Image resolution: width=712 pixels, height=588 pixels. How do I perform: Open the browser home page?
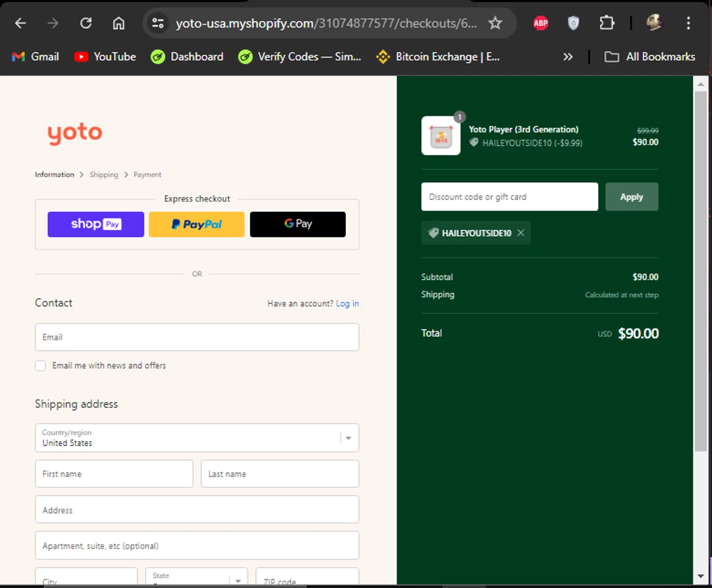click(x=119, y=23)
